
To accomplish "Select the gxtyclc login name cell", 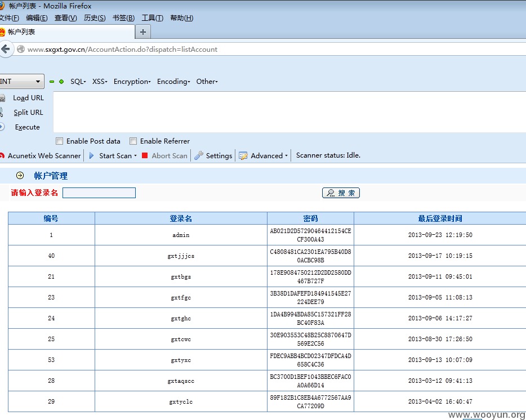I will tap(181, 401).
